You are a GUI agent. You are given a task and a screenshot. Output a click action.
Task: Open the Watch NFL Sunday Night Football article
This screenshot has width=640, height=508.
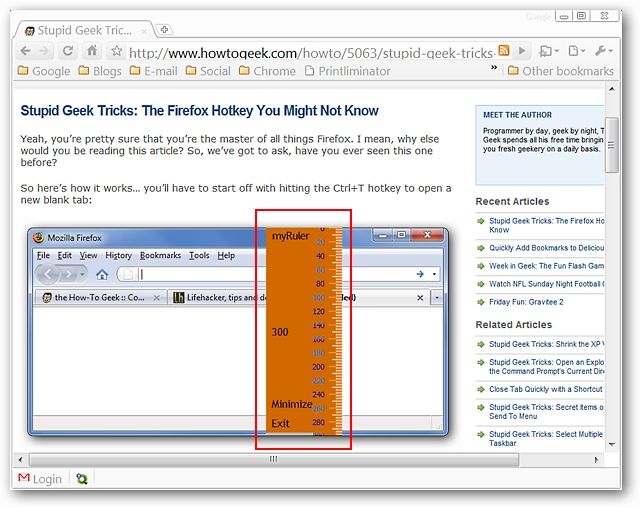point(547,284)
